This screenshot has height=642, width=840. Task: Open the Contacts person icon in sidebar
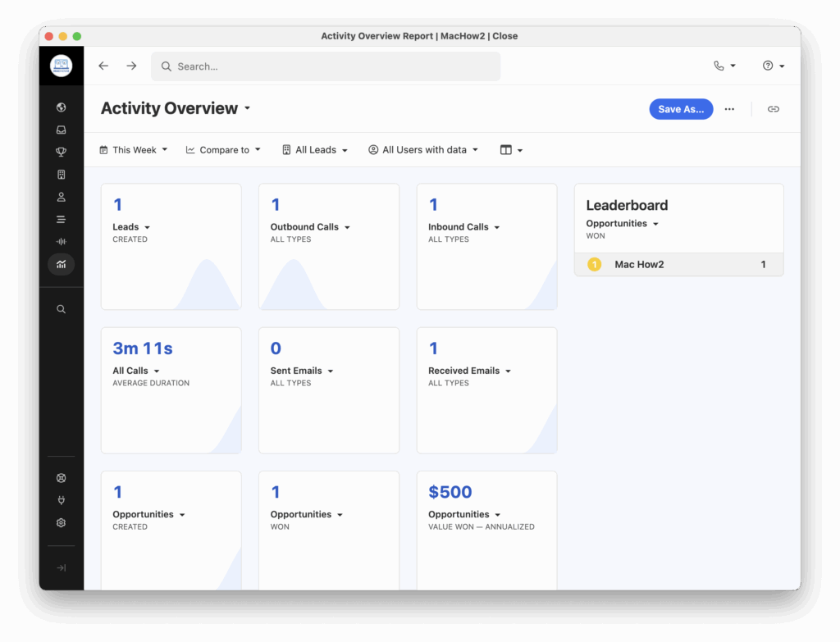(x=62, y=197)
